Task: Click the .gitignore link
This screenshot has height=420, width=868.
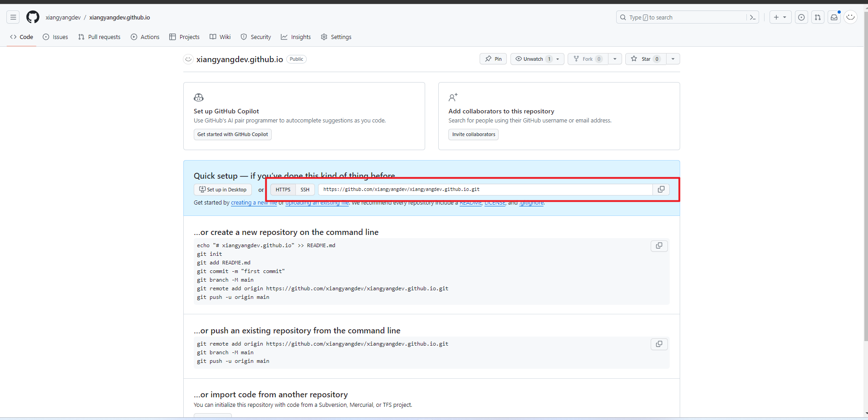Action: [531, 203]
